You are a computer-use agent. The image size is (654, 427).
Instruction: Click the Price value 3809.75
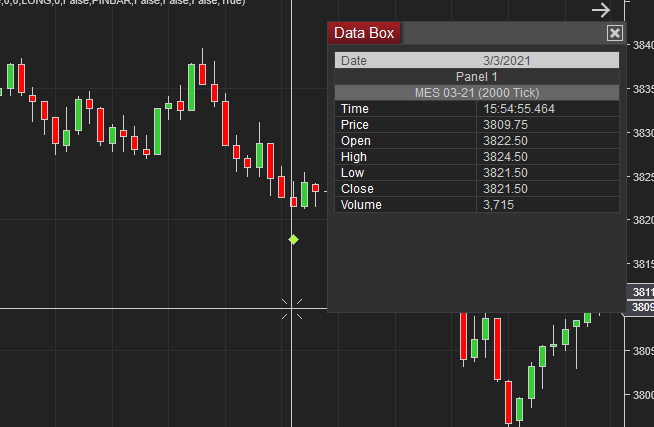coord(505,125)
